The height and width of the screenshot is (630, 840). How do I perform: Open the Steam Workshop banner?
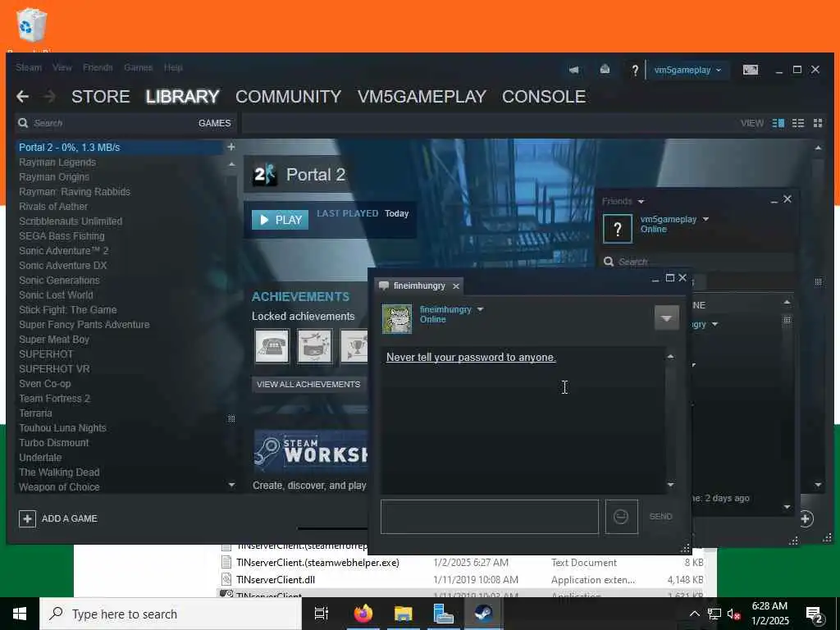coord(311,450)
